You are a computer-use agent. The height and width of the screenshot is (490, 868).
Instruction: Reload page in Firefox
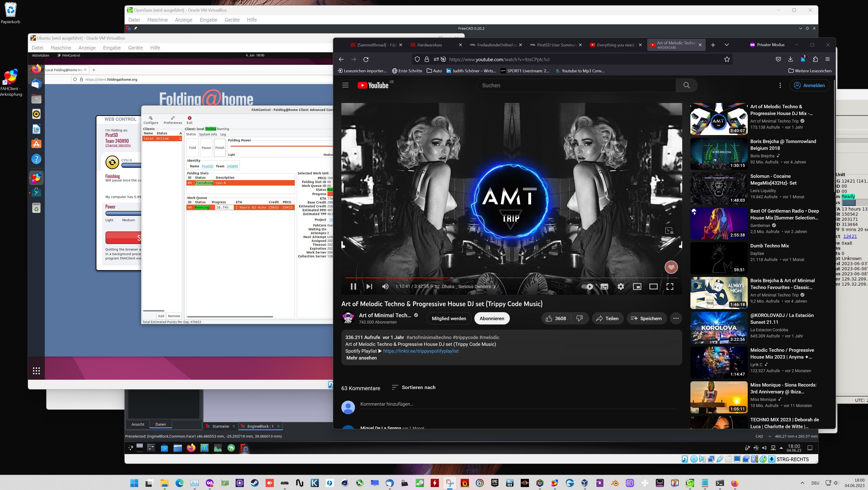point(366,59)
